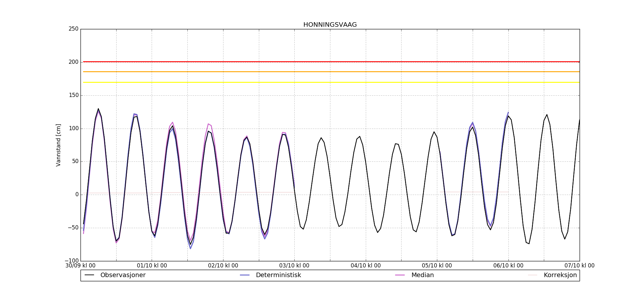Select the Median legend label
Image resolution: width=644 pixels, height=290 pixels.
click(x=422, y=275)
